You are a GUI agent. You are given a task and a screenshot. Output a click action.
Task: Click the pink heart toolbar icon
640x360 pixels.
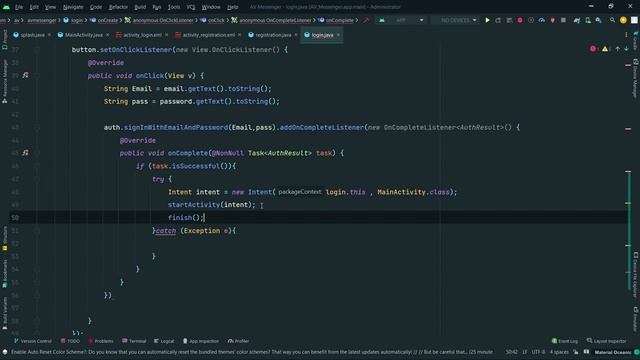tap(553, 20)
